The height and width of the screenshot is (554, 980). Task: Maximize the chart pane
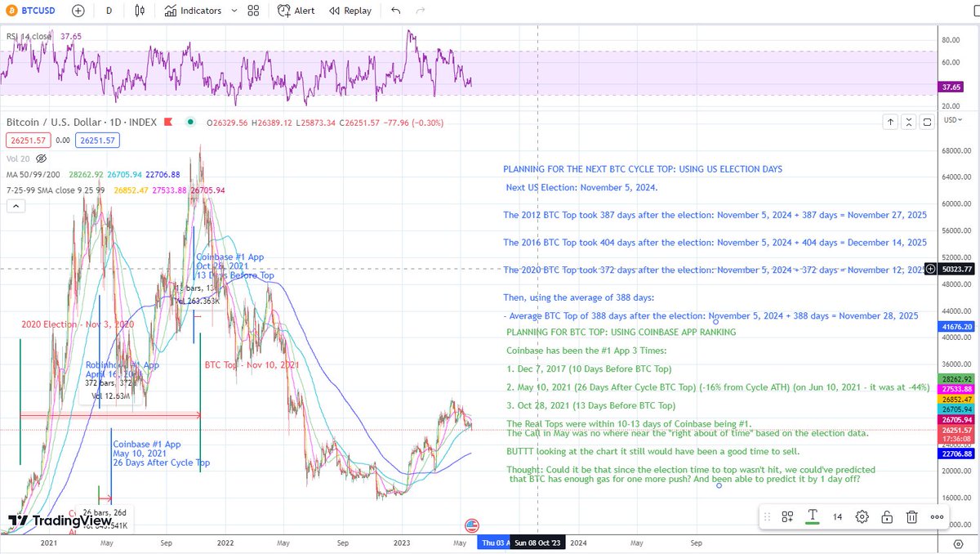pyautogui.click(x=927, y=122)
